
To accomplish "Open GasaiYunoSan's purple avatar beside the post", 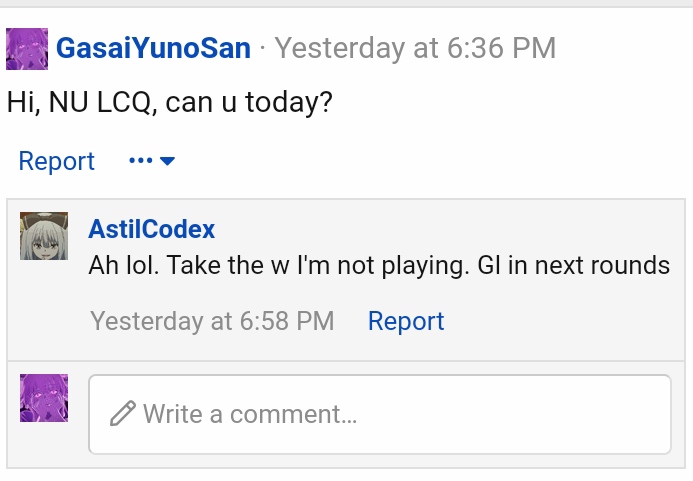I will click(27, 49).
